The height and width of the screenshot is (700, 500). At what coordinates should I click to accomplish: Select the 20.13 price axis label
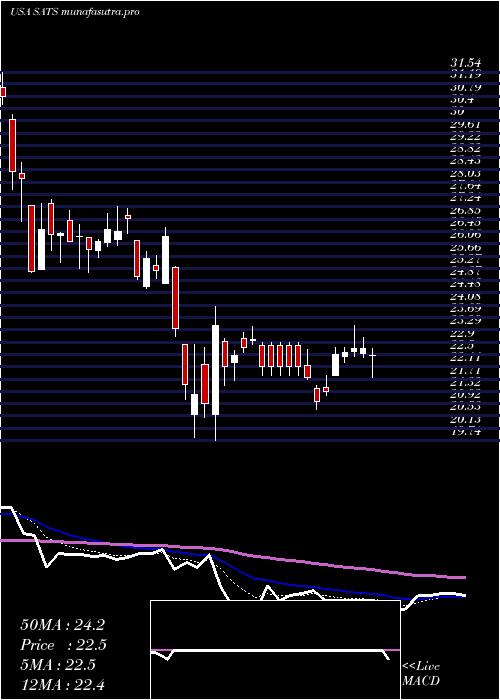coord(465,420)
